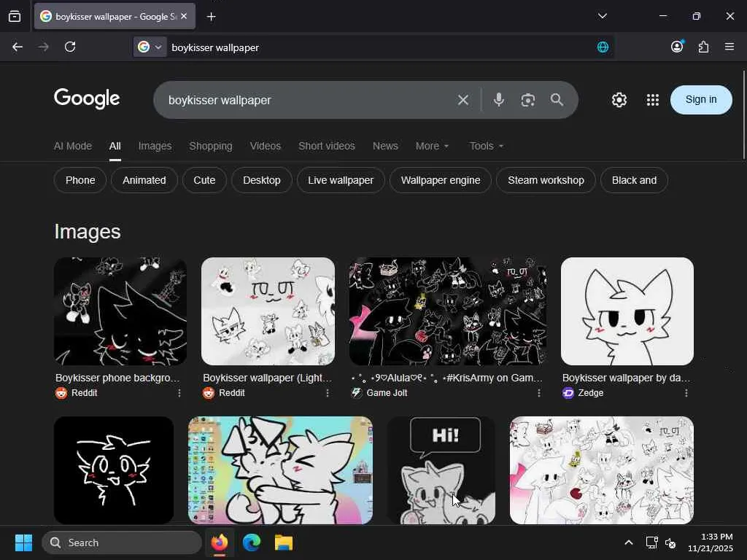747x560 pixels.
Task: Open Google quick settings gear
Action: point(619,100)
